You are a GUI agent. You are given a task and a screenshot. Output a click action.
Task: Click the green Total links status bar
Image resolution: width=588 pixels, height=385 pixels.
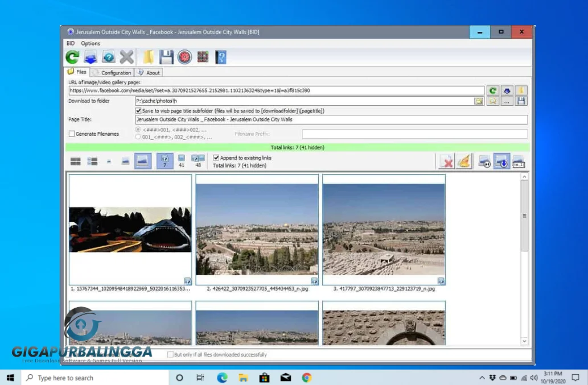coord(297,147)
